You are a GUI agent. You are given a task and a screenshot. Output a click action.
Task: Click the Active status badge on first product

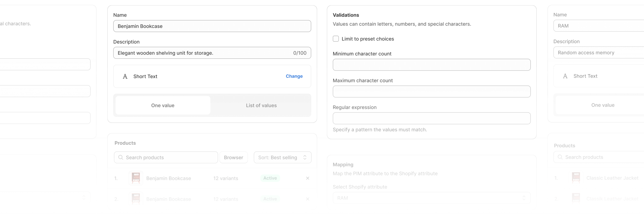pos(270,178)
